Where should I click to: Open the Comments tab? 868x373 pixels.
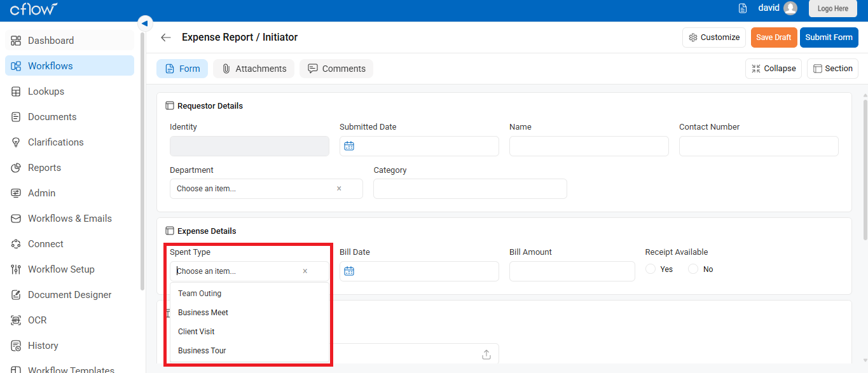[x=336, y=69]
